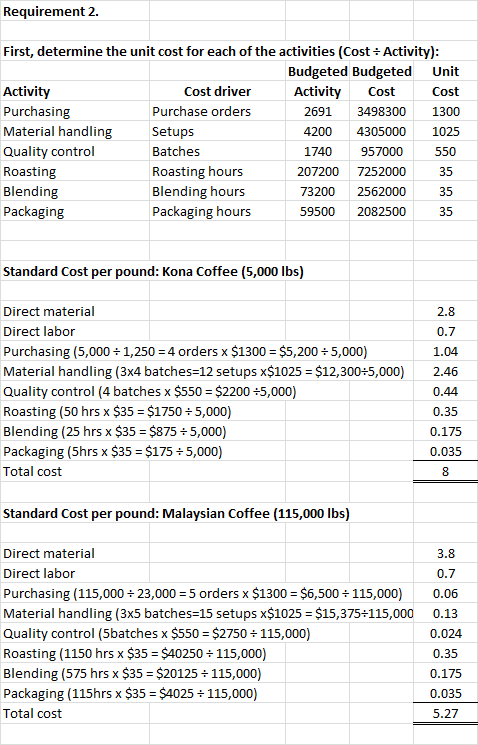Click the budgeted cost value 4305000

[381, 131]
